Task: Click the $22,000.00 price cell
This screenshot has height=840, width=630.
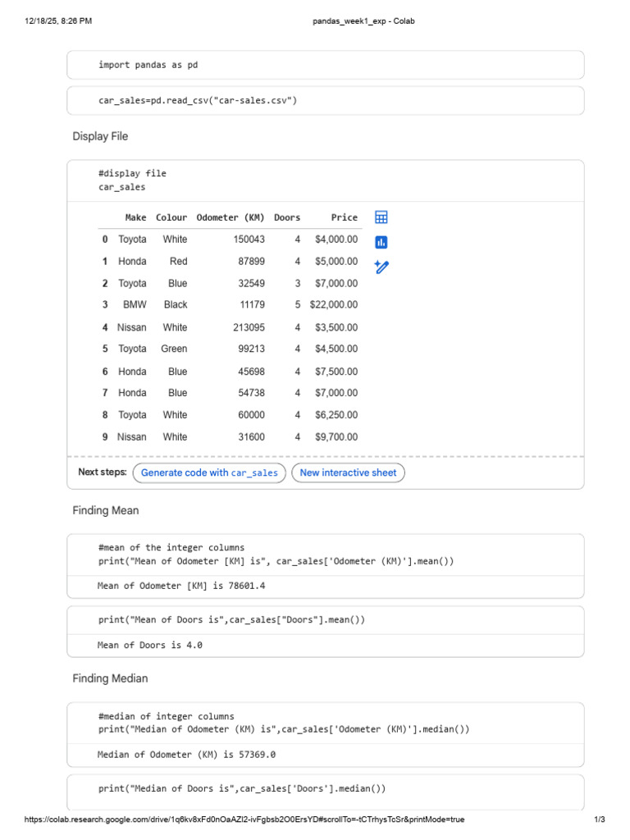Action: (334, 304)
